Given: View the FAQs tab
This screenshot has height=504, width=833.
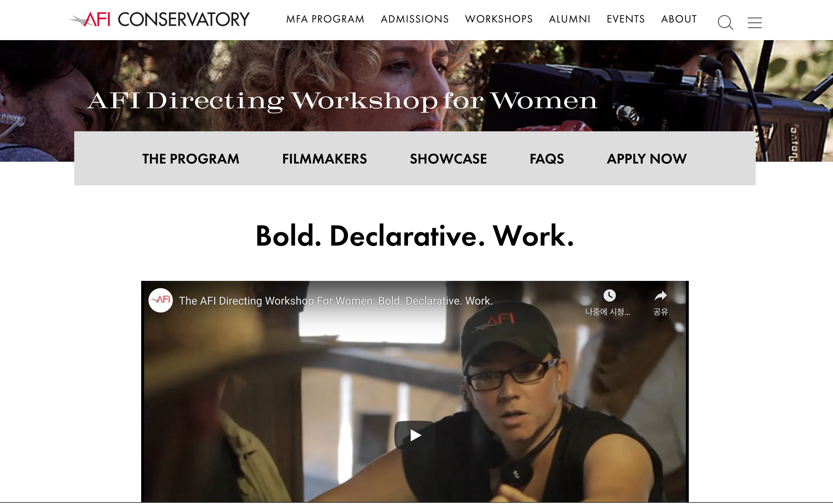Looking at the screenshot, I should pyautogui.click(x=547, y=159).
